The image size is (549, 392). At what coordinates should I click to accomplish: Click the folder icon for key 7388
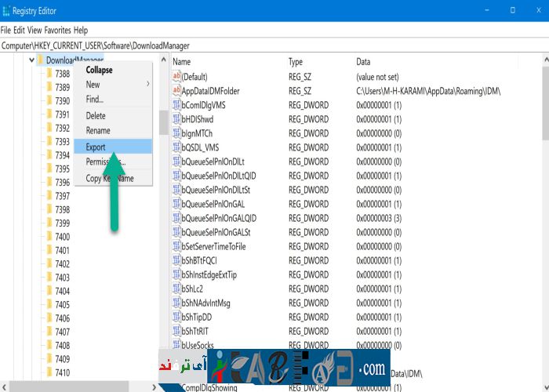tap(49, 74)
